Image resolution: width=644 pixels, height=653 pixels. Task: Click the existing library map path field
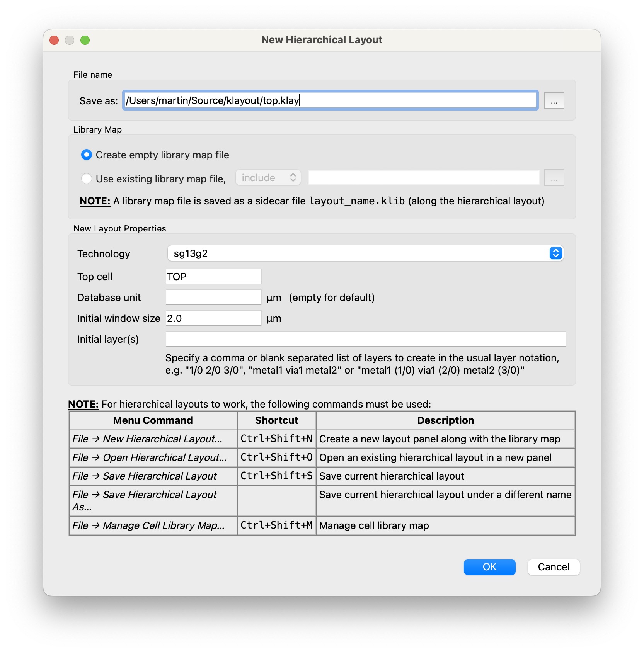pyautogui.click(x=424, y=178)
